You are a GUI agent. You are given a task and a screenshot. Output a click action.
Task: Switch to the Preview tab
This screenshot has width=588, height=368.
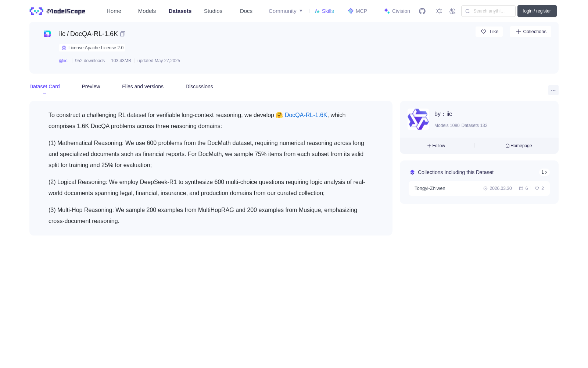click(x=91, y=86)
